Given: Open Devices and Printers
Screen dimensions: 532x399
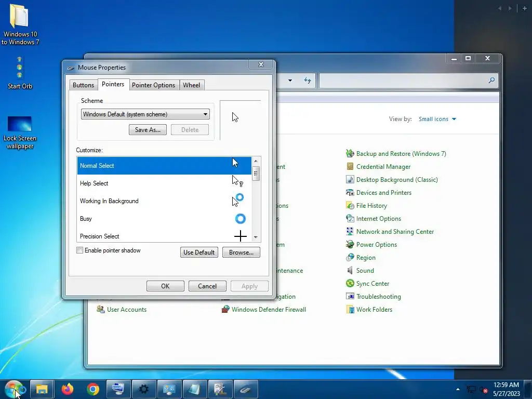Looking at the screenshot, I should 383,193.
